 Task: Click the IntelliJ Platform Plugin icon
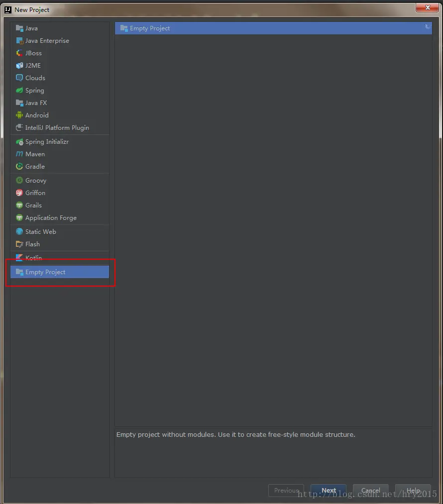[x=19, y=127]
